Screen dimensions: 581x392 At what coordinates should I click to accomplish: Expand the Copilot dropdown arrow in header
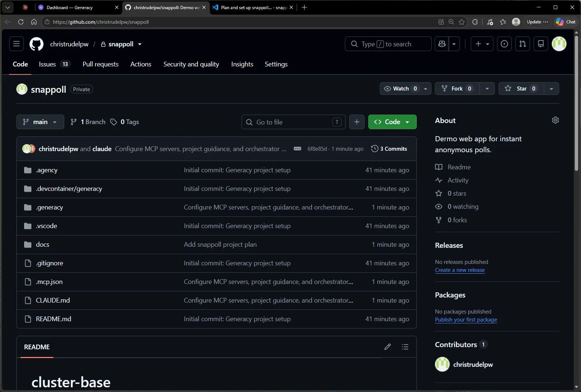point(454,44)
